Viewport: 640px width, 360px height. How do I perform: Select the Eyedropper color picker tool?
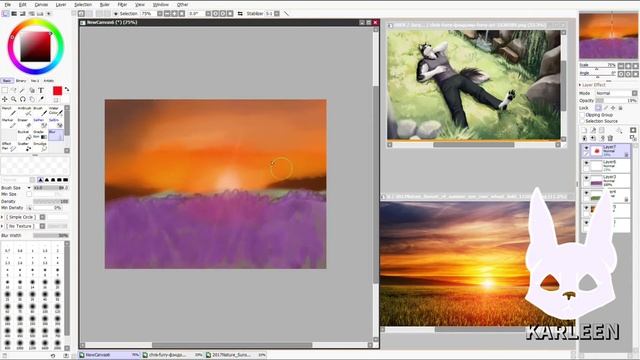point(41,99)
